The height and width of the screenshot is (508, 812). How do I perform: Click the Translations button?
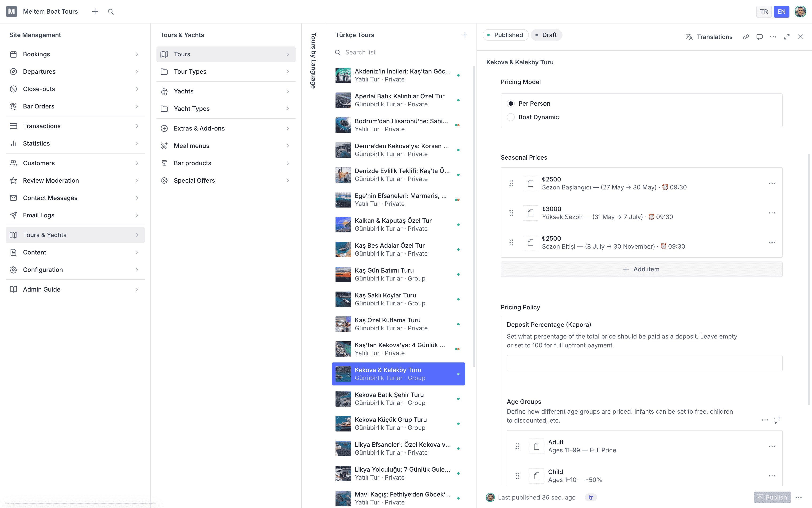coord(709,37)
